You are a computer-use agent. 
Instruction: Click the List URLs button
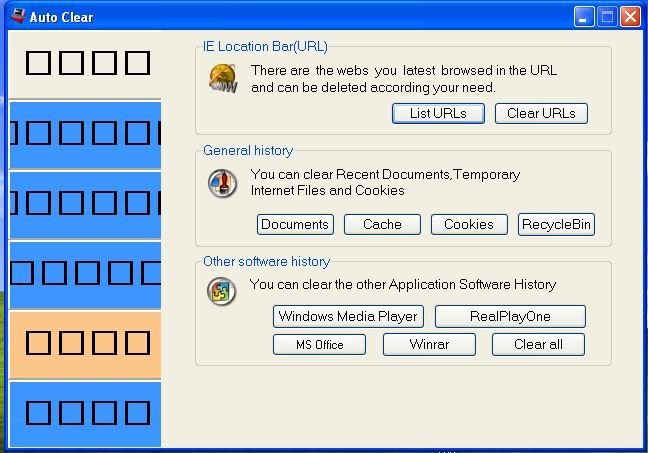click(x=438, y=113)
